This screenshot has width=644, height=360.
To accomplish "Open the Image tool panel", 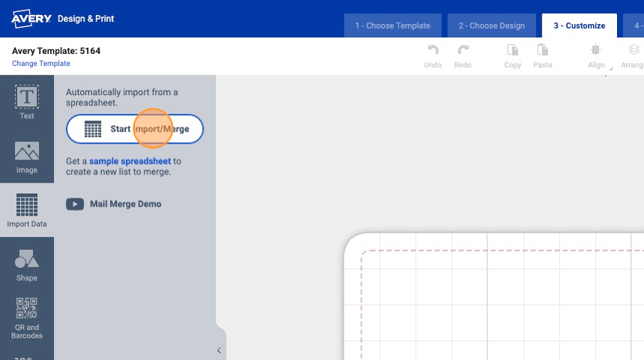I will click(x=27, y=156).
